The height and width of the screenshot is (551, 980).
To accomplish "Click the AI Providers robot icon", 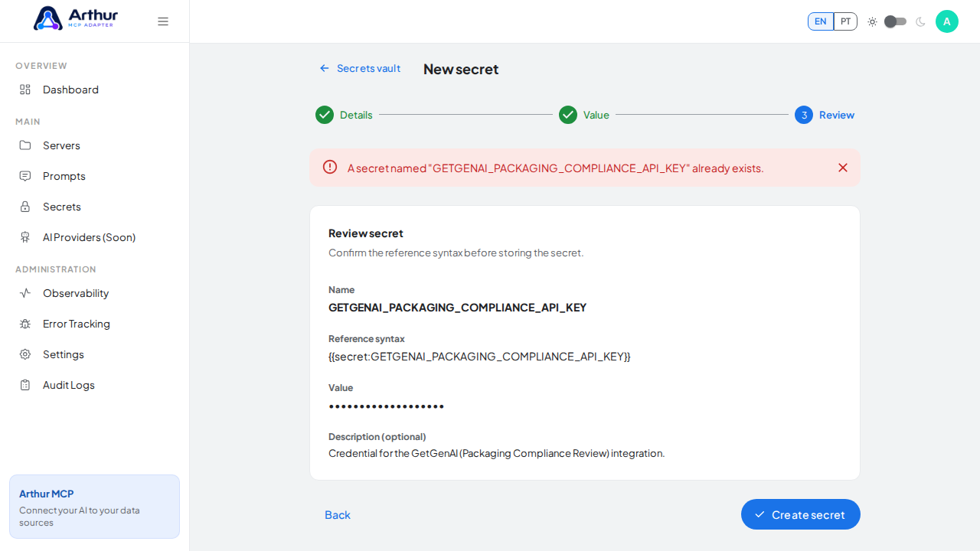I will [25, 237].
